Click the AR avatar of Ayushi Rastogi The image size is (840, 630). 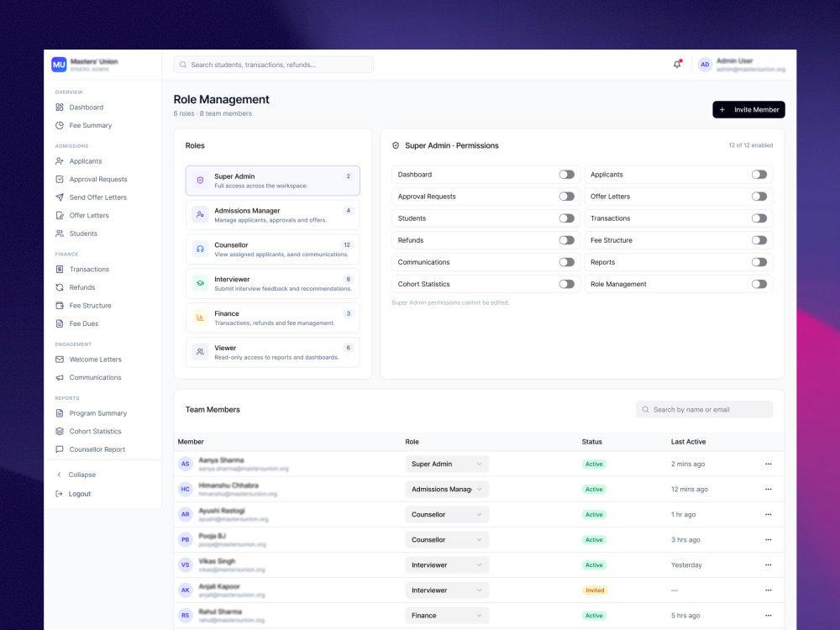pyautogui.click(x=186, y=514)
